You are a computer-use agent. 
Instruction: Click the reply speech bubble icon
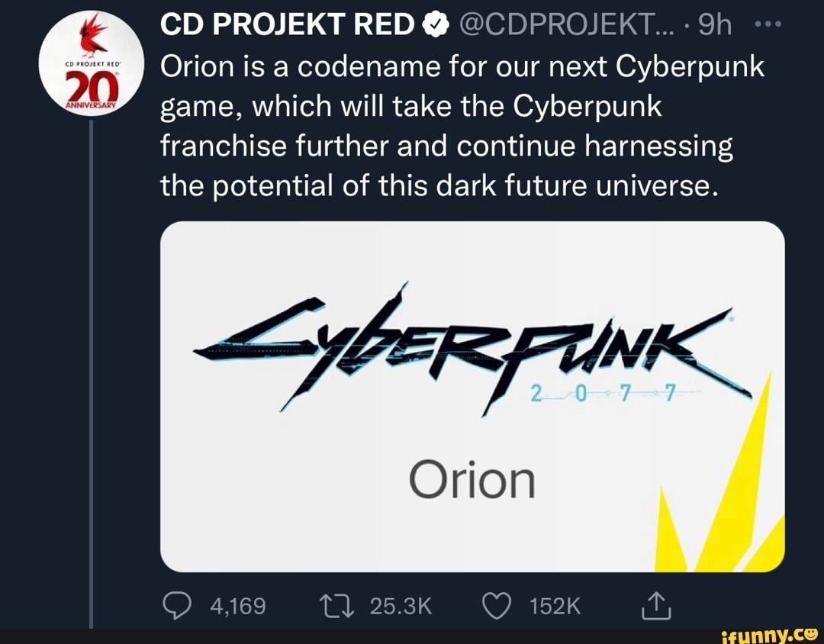point(178,605)
